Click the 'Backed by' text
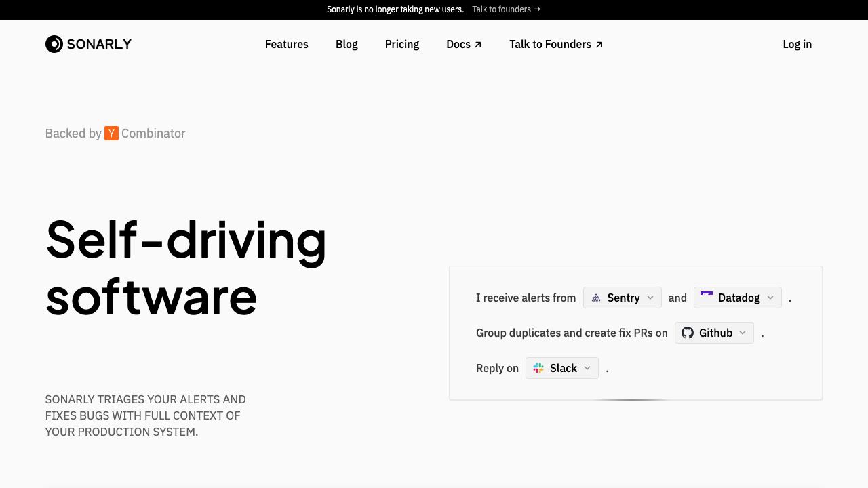Image resolution: width=868 pixels, height=488 pixels. coord(73,134)
